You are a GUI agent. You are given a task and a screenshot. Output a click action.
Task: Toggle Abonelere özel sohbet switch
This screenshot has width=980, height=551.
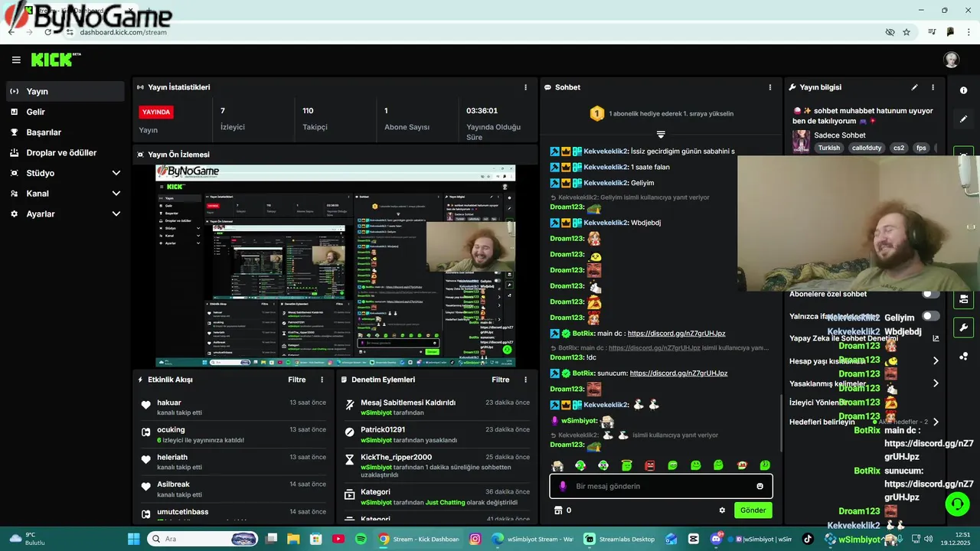(930, 294)
